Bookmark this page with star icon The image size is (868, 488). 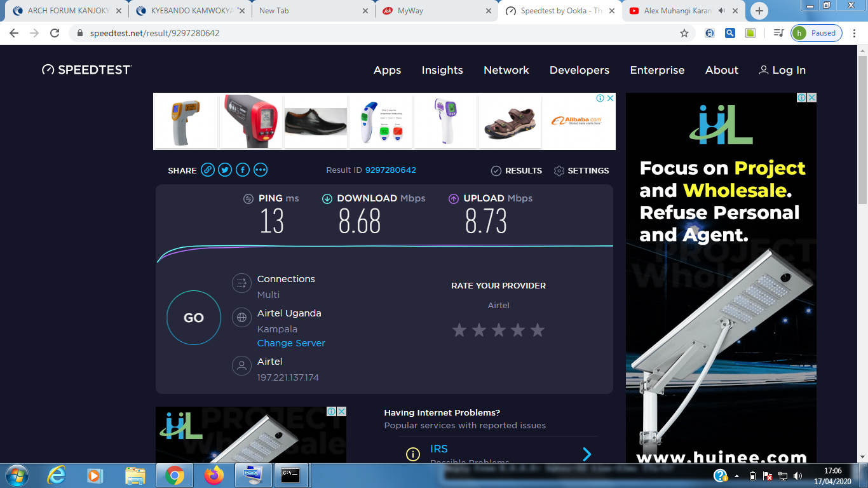coord(684,33)
